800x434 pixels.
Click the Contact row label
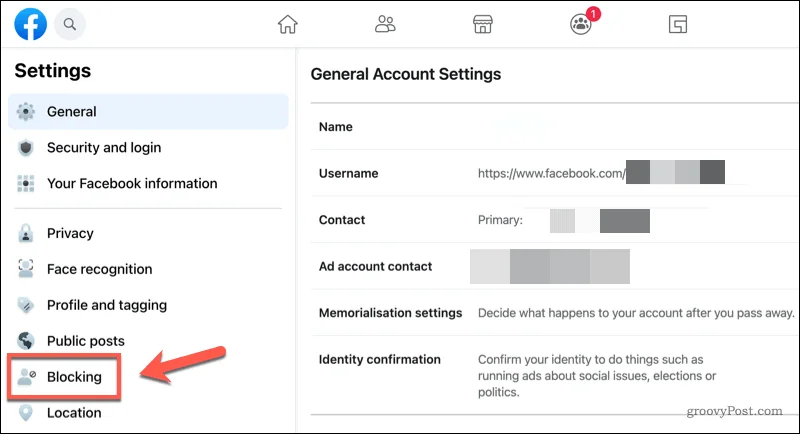tap(342, 220)
